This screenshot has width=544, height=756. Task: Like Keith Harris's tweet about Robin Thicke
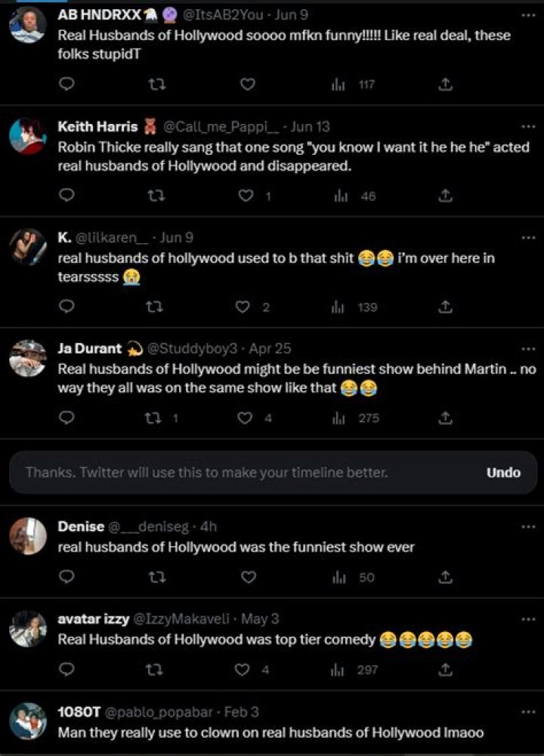(246, 196)
